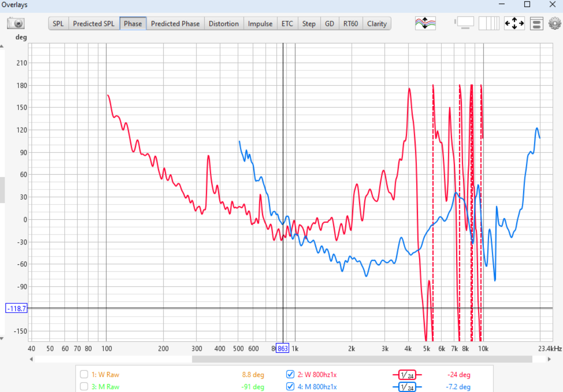
Task: Click the vertical scrollbar thumb
Action: (x=2, y=190)
